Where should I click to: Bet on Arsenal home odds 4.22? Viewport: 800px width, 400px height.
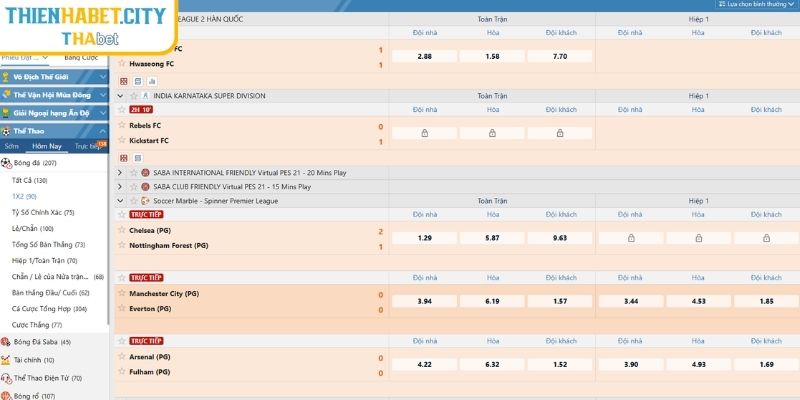(x=423, y=364)
